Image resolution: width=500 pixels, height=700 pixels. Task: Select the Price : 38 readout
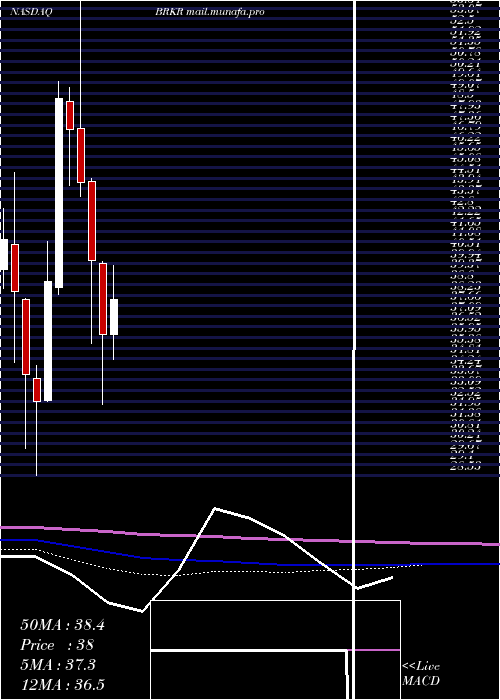pyautogui.click(x=57, y=645)
